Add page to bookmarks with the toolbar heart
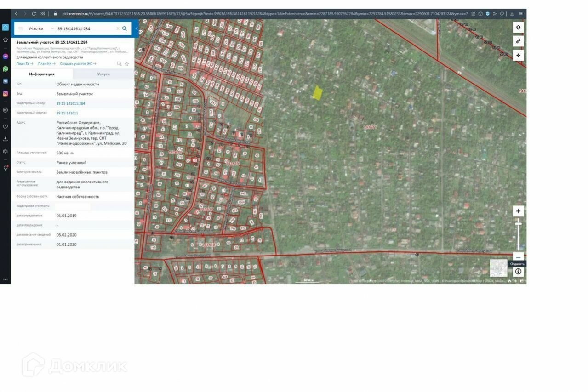588x392 pixels. pos(502,14)
